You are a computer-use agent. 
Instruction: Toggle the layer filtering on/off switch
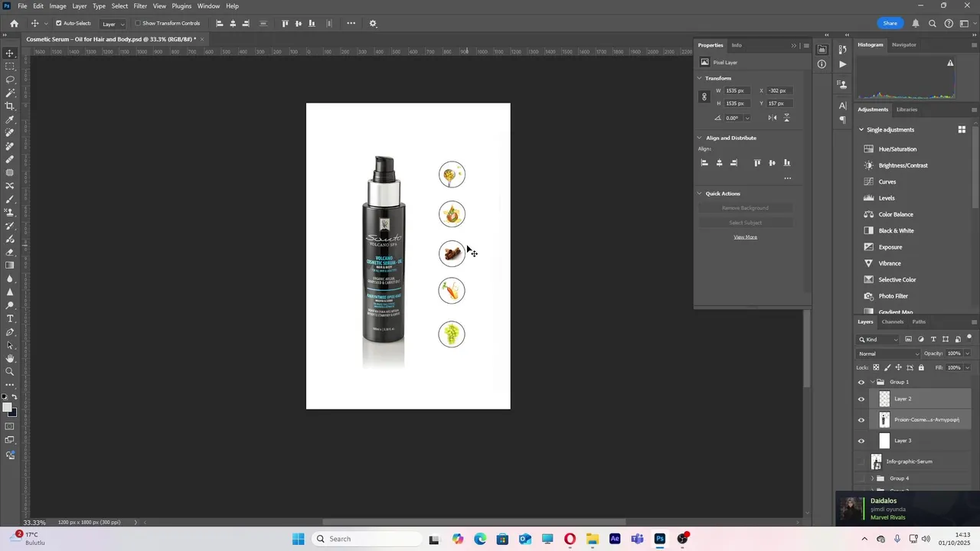tap(969, 337)
